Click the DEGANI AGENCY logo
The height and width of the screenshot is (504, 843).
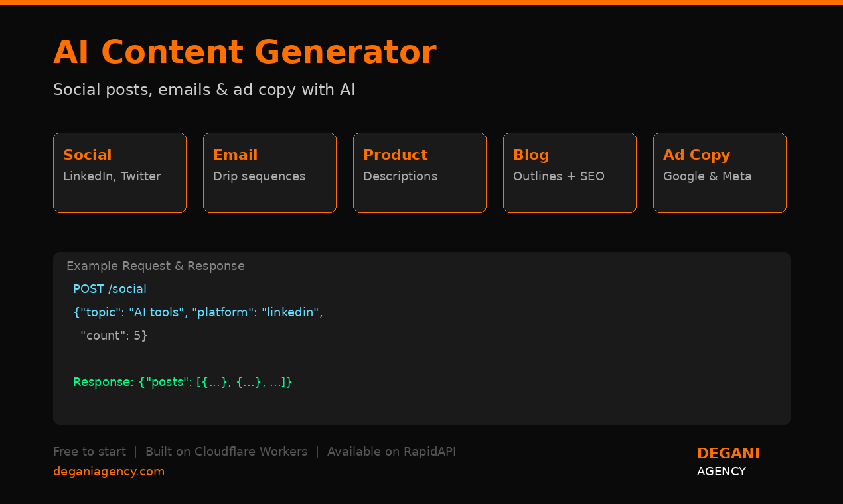pyautogui.click(x=728, y=461)
